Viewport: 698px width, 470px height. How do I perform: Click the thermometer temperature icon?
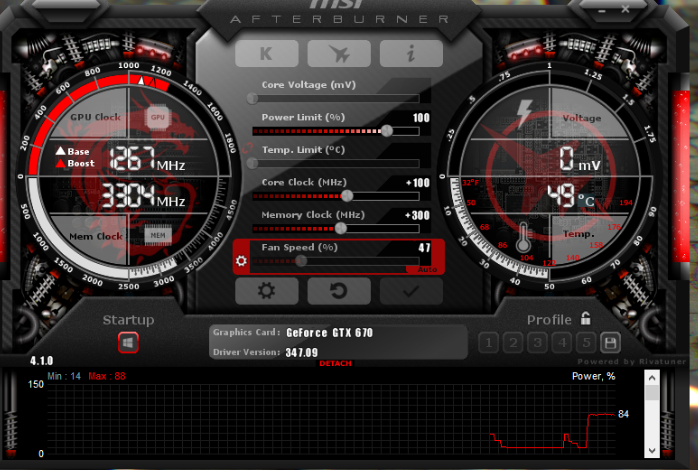pyautogui.click(x=524, y=237)
